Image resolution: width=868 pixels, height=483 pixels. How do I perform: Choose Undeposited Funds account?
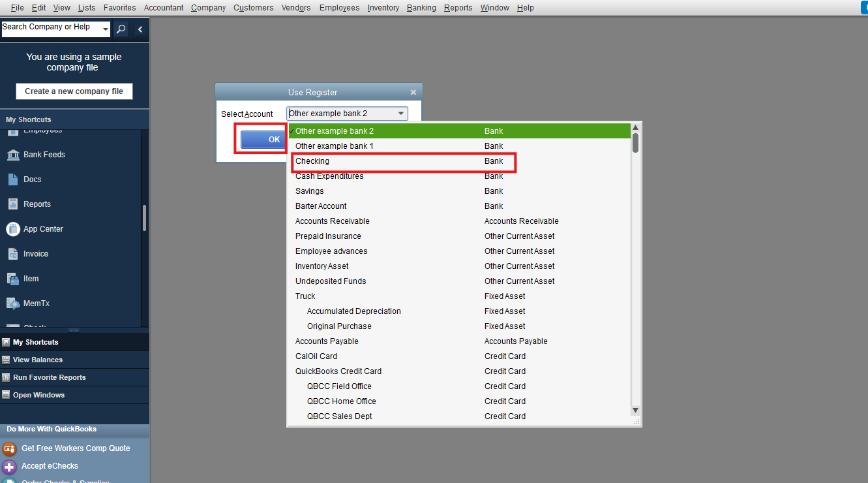coord(459,281)
